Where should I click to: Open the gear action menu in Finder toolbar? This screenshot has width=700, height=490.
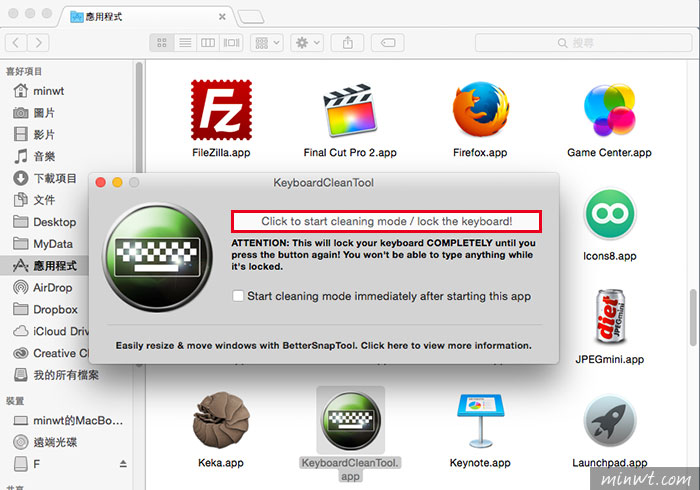[x=307, y=43]
